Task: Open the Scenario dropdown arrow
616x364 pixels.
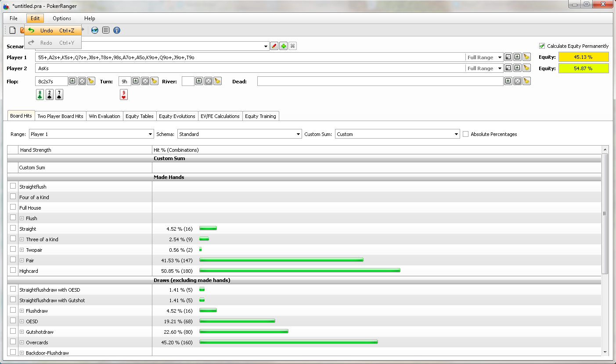Action: click(266, 46)
